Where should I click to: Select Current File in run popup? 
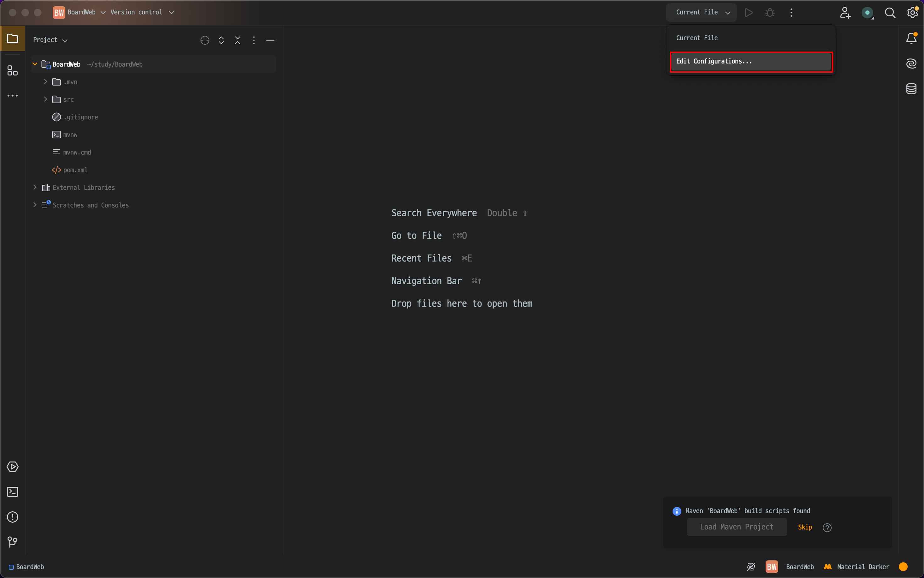coord(697,38)
